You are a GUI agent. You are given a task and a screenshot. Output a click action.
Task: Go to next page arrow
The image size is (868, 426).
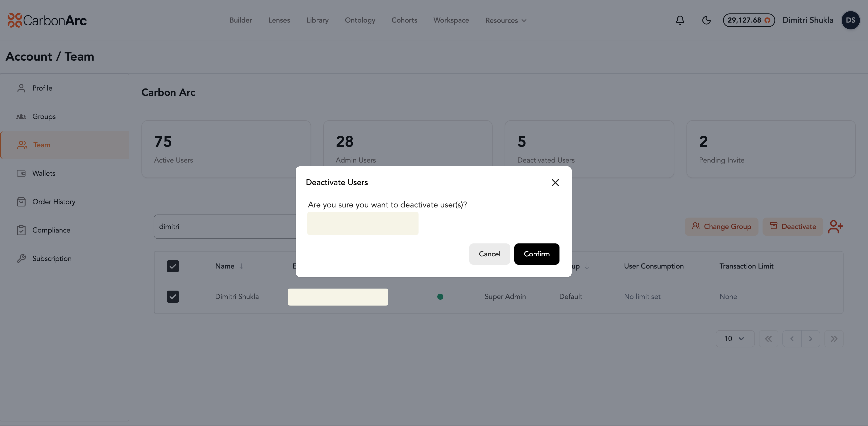(x=810, y=339)
